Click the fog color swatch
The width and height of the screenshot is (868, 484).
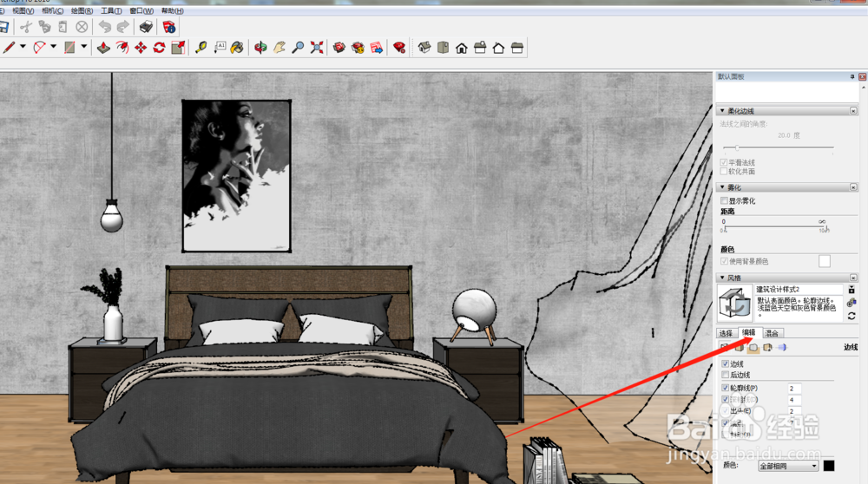pos(825,261)
